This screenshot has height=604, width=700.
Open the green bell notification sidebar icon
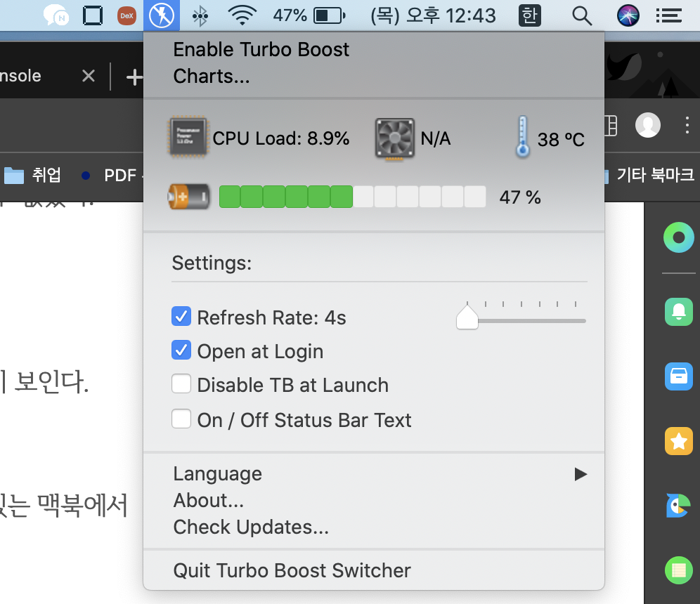[x=679, y=312]
